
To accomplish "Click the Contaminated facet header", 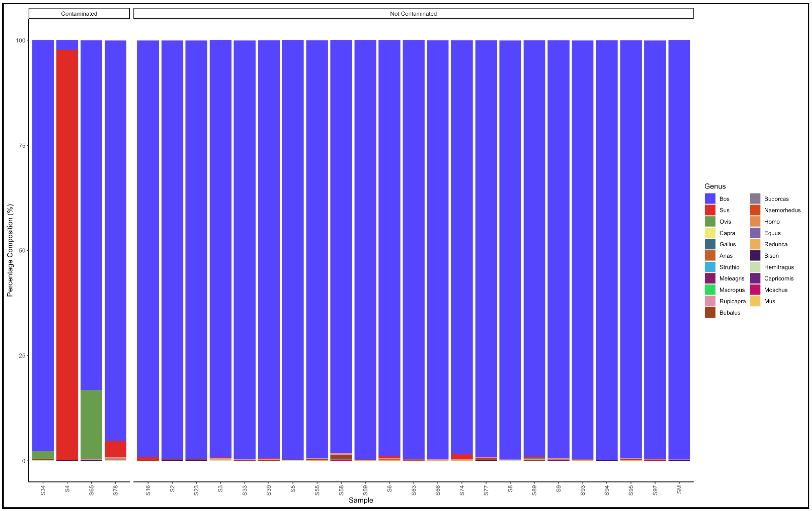I will tap(79, 14).
